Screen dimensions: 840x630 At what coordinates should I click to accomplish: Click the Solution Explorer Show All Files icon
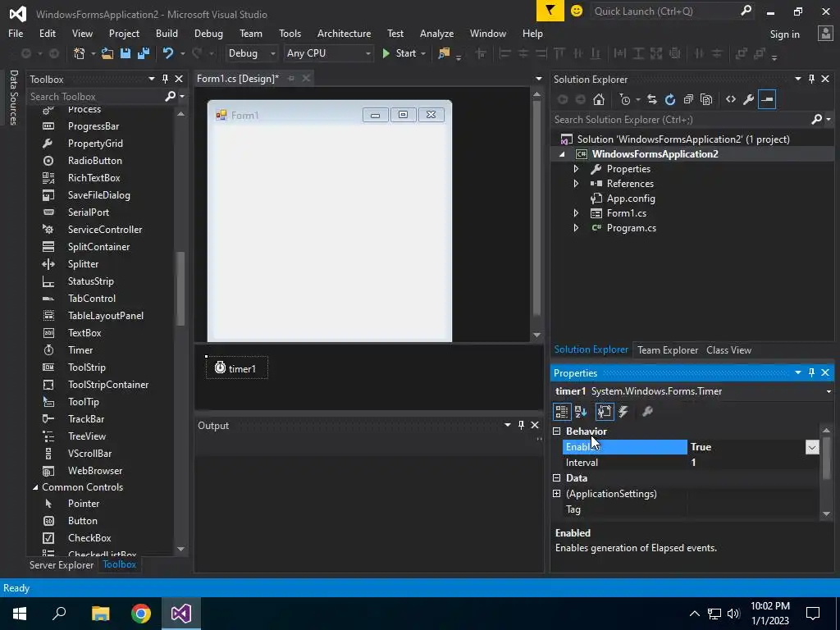tap(706, 99)
